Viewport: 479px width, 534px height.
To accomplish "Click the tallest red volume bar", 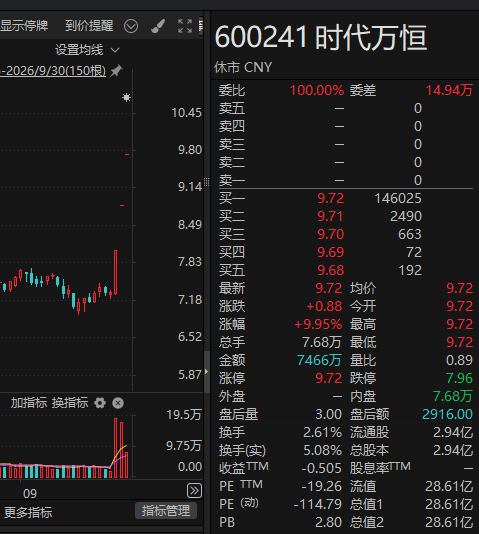I will [116, 447].
